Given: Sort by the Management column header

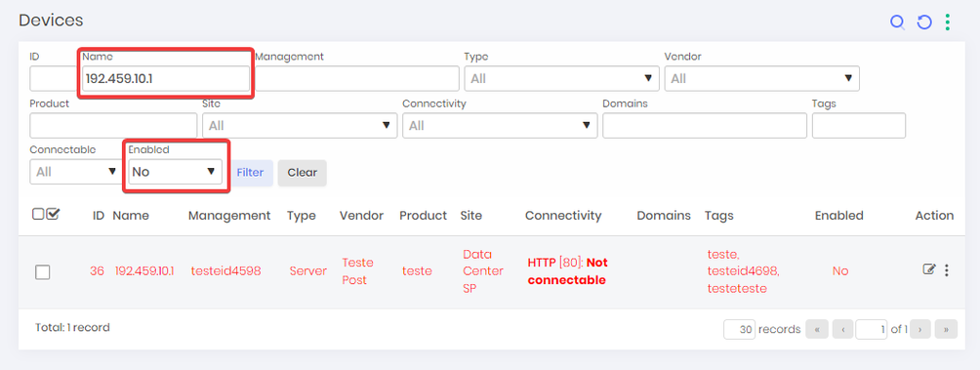Looking at the screenshot, I should pyautogui.click(x=229, y=216).
